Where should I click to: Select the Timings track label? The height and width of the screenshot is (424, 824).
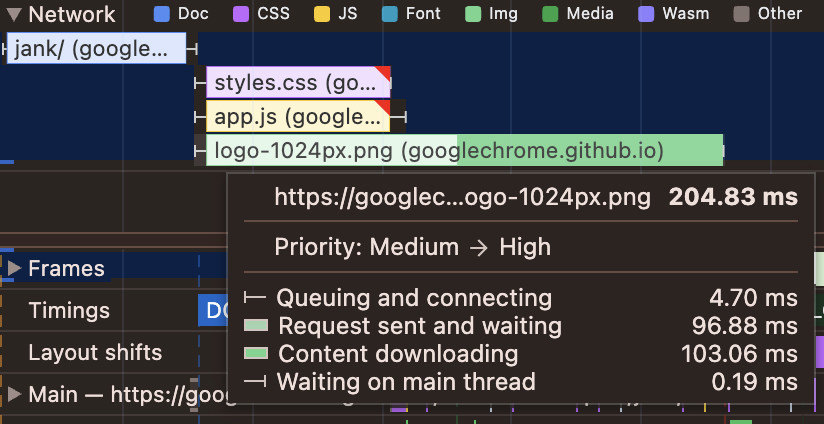pyautogui.click(x=69, y=310)
